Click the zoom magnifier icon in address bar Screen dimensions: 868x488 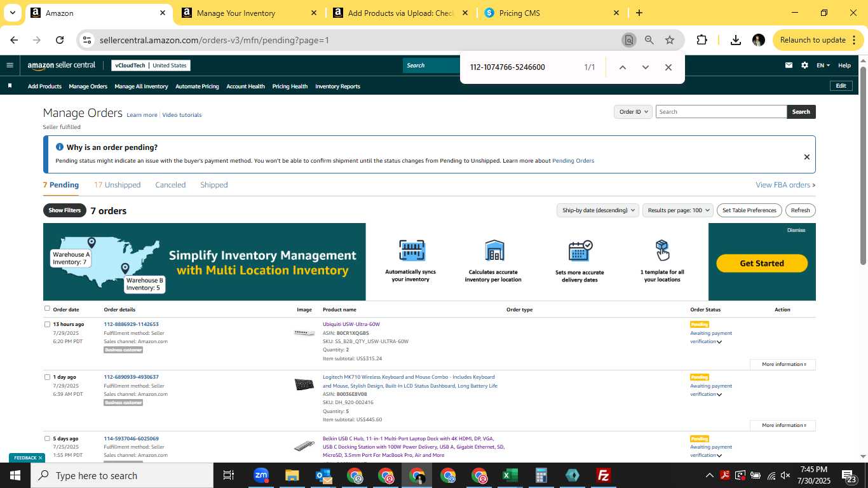click(649, 40)
